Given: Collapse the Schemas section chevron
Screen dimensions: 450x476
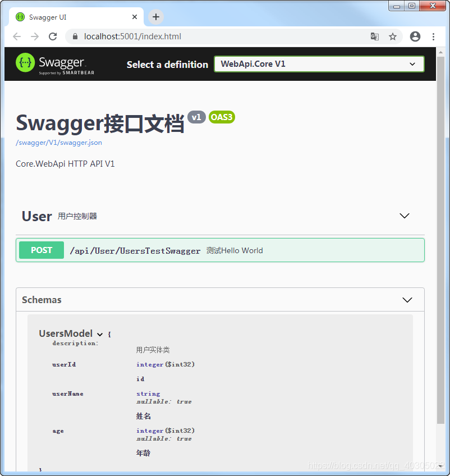Looking at the screenshot, I should click(x=407, y=300).
